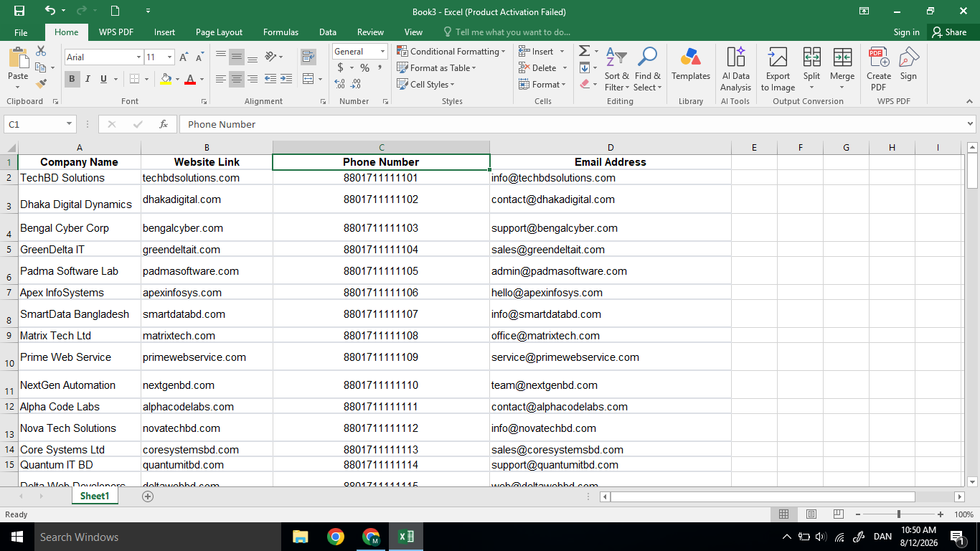Open the File menu
This screenshot has height=551, width=980.
pos(21,32)
